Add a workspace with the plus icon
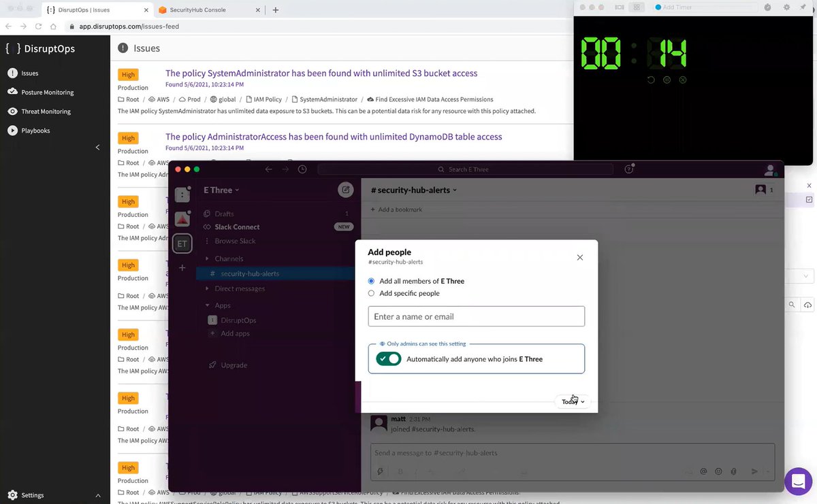The width and height of the screenshot is (817, 504). click(182, 268)
